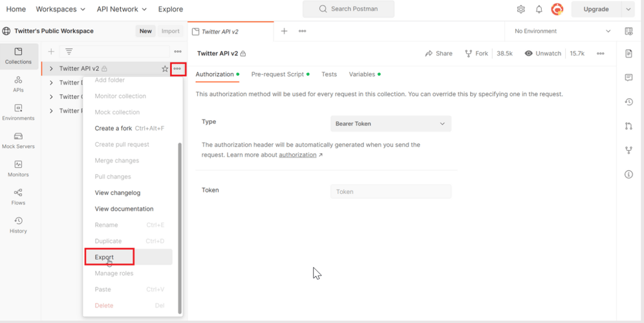Add a new collection with plus icon
This screenshot has width=644, height=323.
pos(51,51)
